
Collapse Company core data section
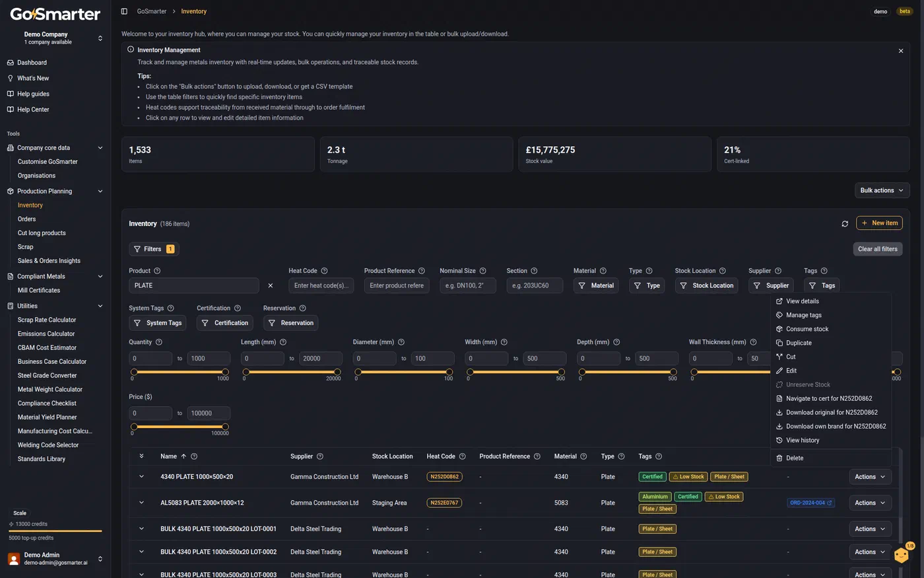coord(100,148)
